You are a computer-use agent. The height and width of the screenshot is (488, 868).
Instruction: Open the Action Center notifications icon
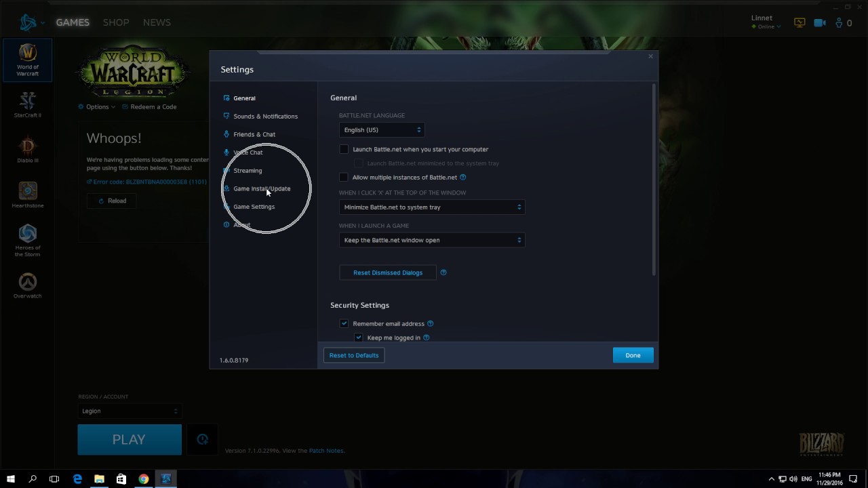(x=854, y=479)
